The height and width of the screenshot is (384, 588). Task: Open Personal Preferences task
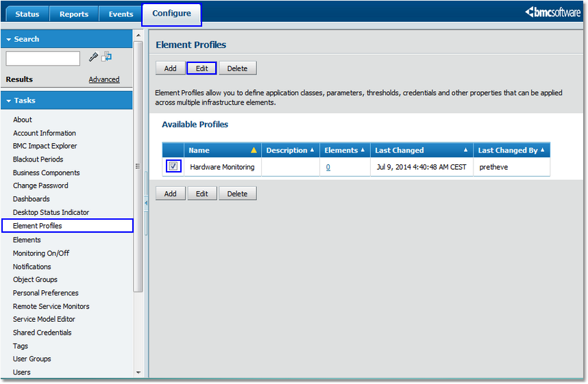(46, 293)
